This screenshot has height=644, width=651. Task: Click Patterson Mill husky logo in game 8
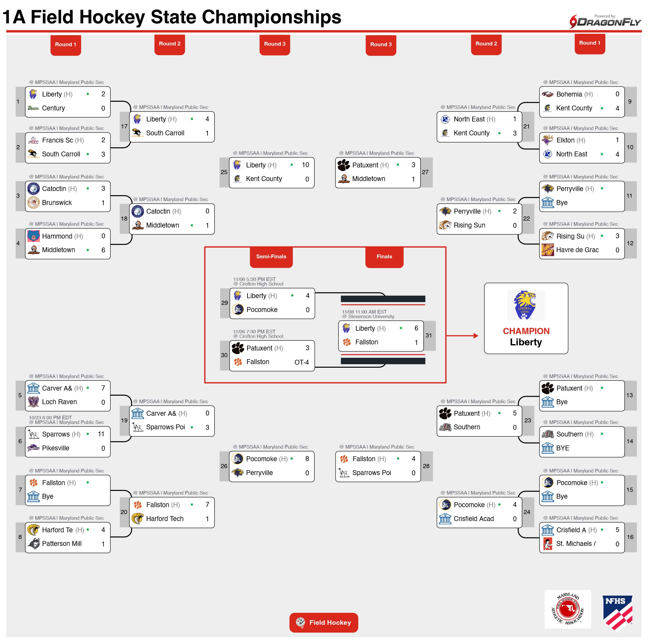pyautogui.click(x=33, y=544)
